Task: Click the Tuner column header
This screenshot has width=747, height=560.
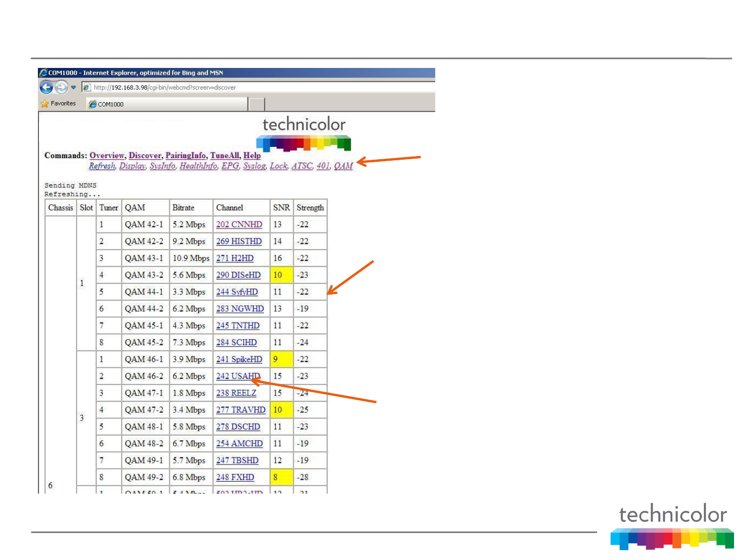Action: click(x=109, y=207)
